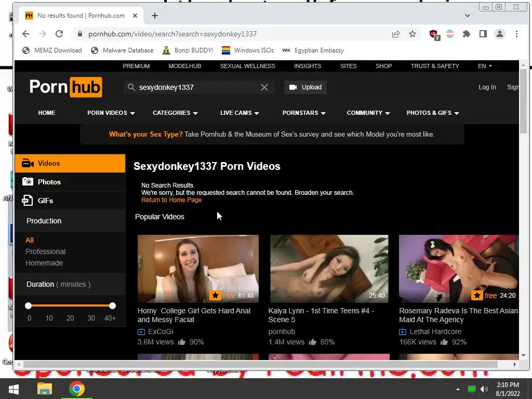Open the share page icon in the address bar
This screenshot has width=532, height=399.
tap(395, 34)
